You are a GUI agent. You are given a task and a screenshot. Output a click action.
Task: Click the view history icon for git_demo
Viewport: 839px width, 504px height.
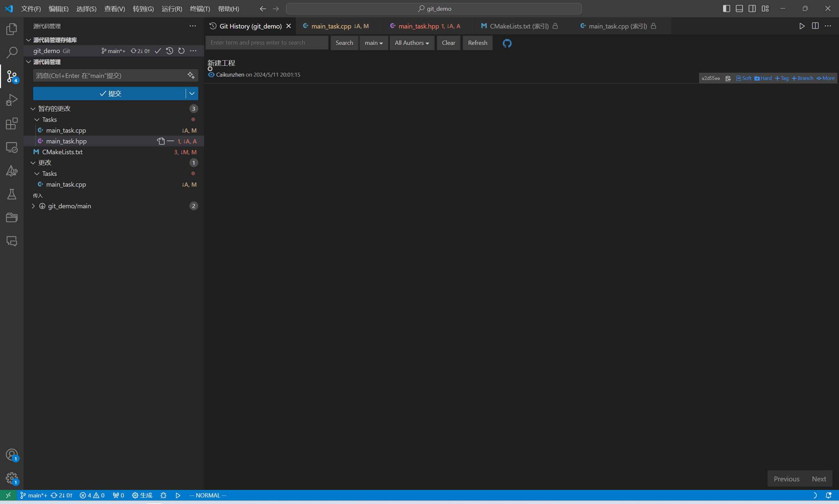(x=169, y=51)
